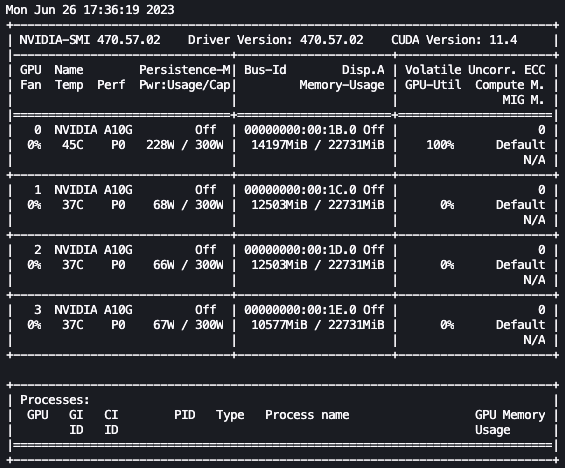Click "14197MiB / 22731MiB" memory usage
Image resolution: width=565 pixels, height=468 pixels.
318,145
